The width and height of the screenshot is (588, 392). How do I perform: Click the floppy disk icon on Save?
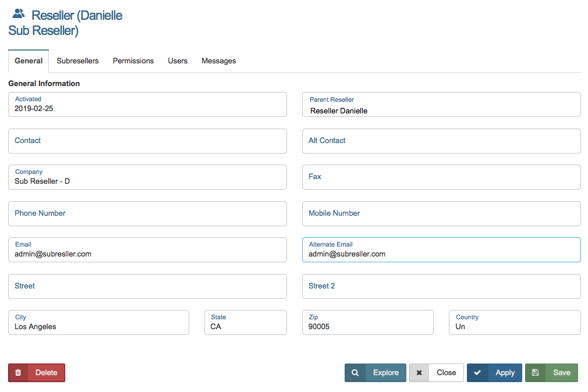[x=536, y=373]
